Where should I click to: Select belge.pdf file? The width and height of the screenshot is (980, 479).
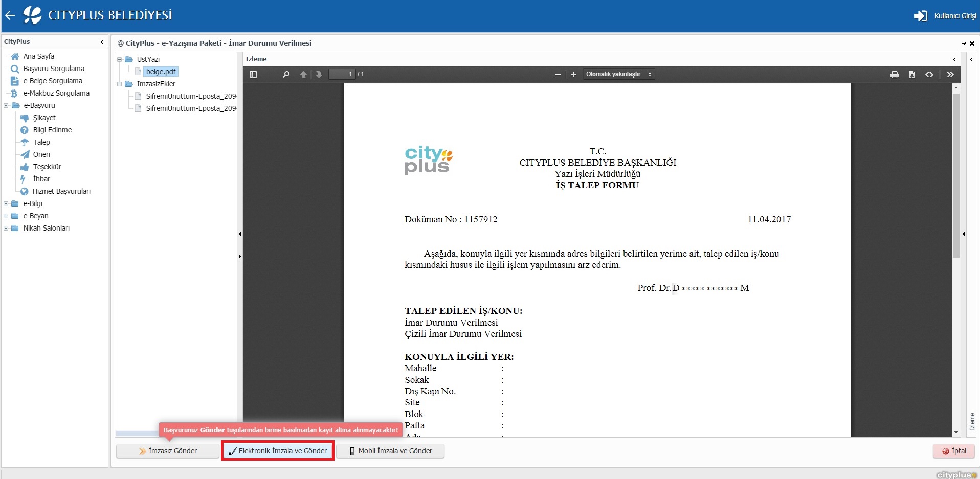click(161, 72)
